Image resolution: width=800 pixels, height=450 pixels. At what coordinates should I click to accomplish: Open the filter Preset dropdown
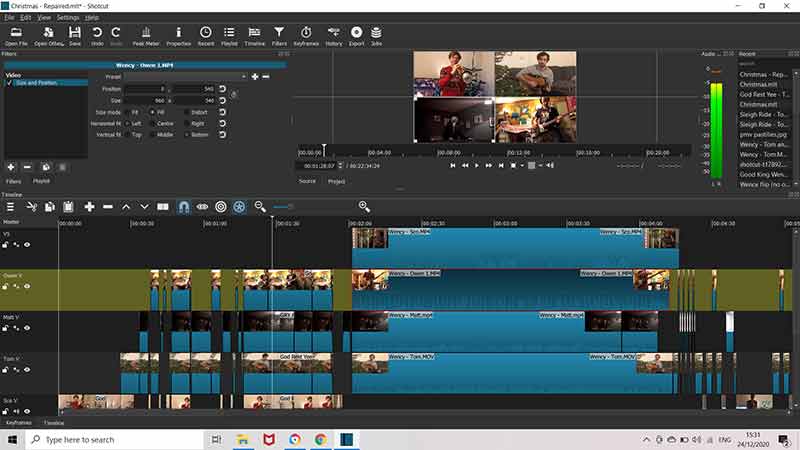click(x=186, y=76)
